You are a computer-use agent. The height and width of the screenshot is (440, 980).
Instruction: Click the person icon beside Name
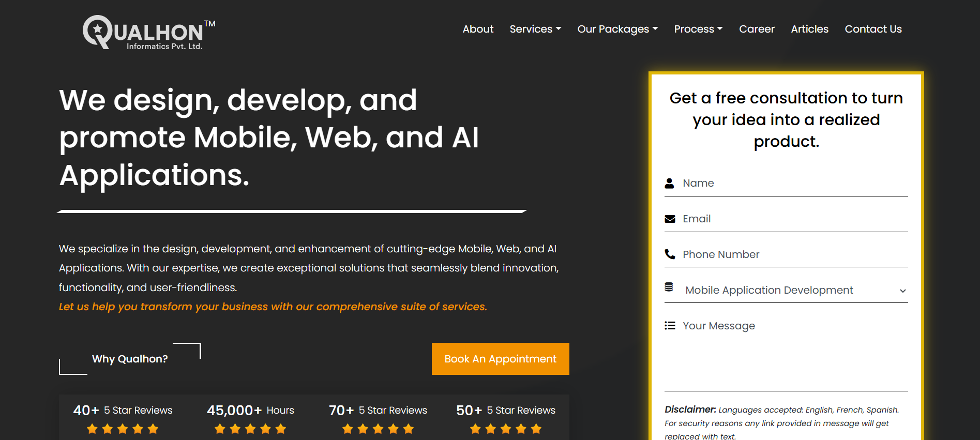click(669, 183)
